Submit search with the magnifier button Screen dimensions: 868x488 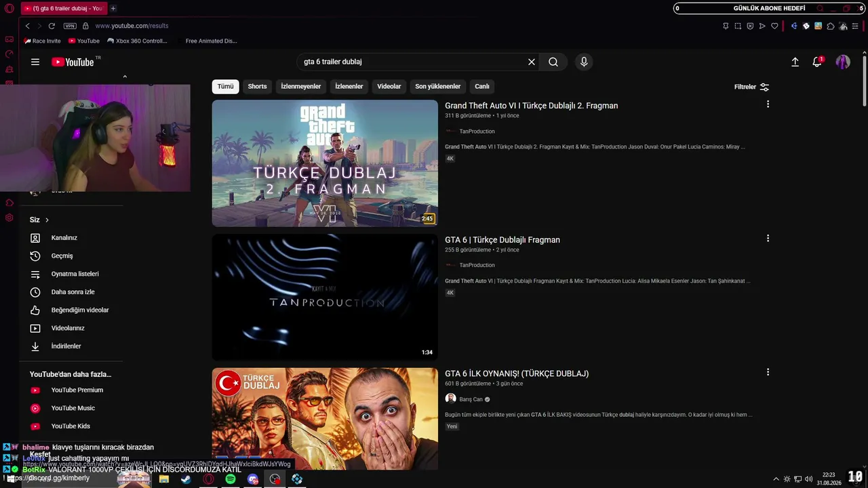pyautogui.click(x=553, y=62)
